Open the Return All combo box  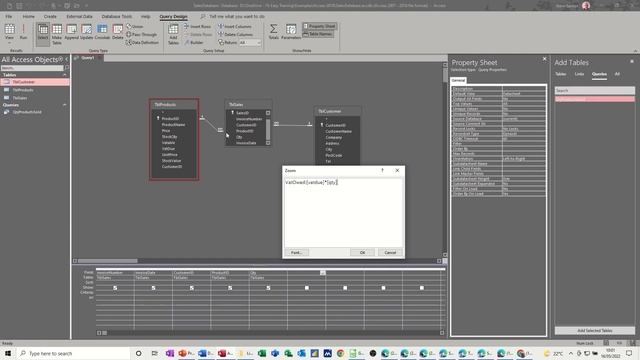tap(250, 42)
